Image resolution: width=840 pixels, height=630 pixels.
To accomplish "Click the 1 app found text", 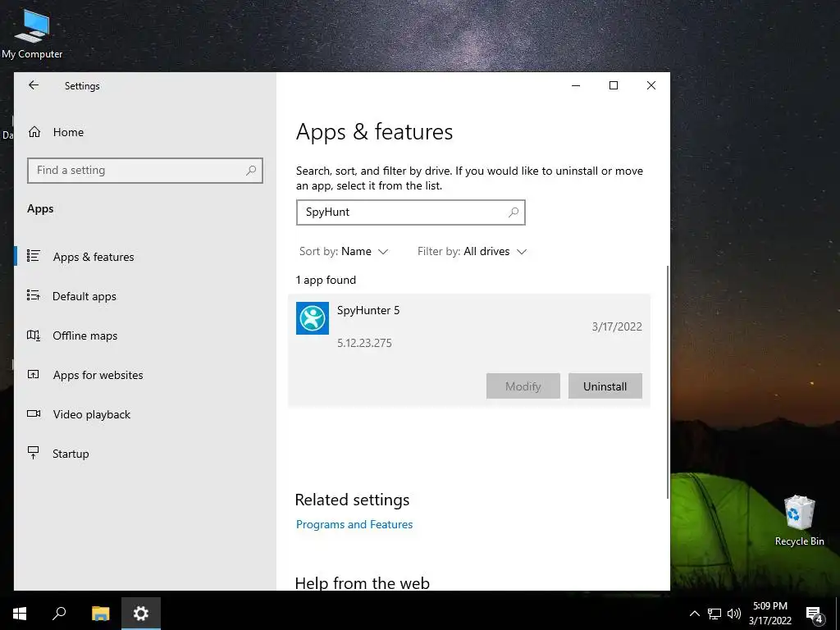I will click(x=326, y=281).
